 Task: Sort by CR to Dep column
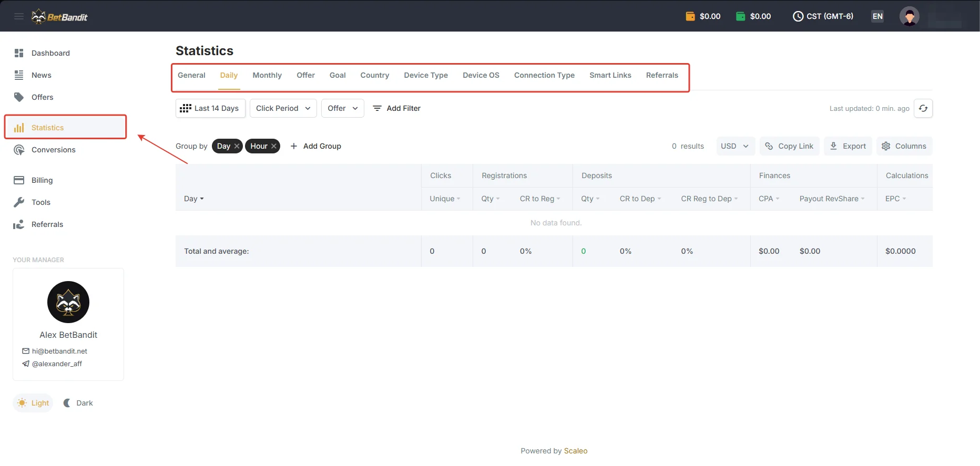click(x=640, y=199)
